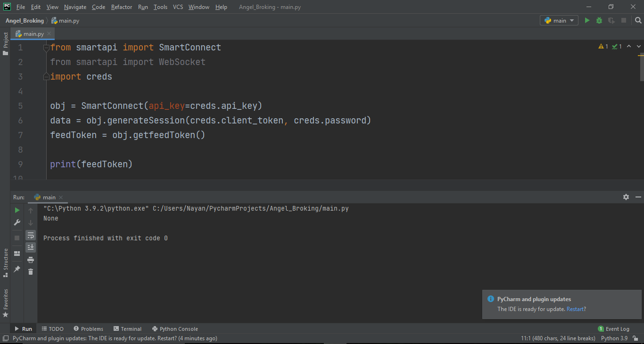
Task: Rerun main in the Run panel
Action: (x=17, y=210)
